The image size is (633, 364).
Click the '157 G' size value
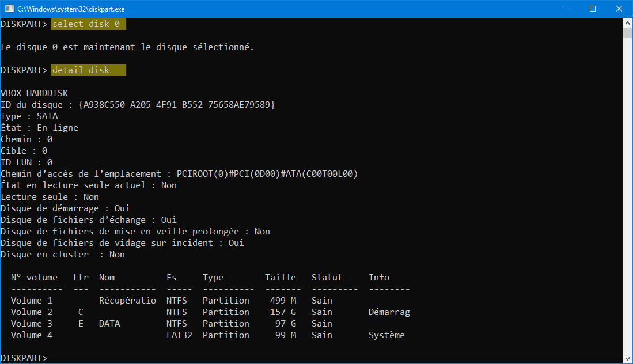[x=283, y=312]
